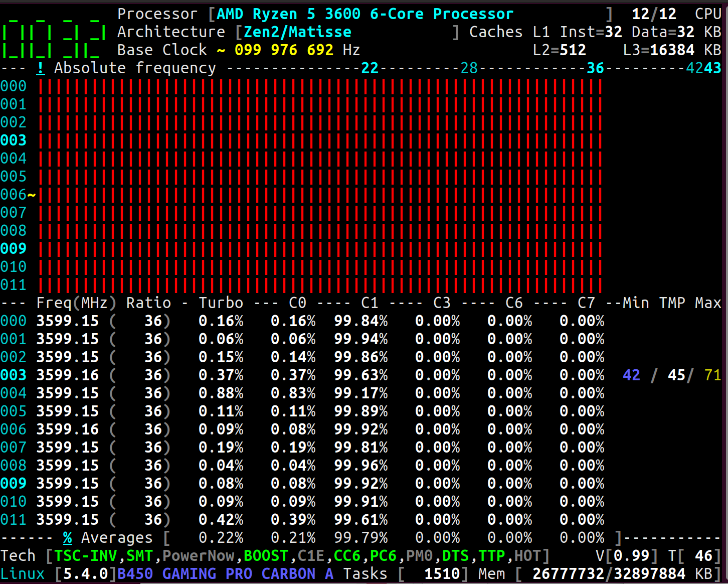Image resolution: width=728 pixels, height=584 pixels.
Task: Click the ratio 36 of CPU 009
Action: 153,484
